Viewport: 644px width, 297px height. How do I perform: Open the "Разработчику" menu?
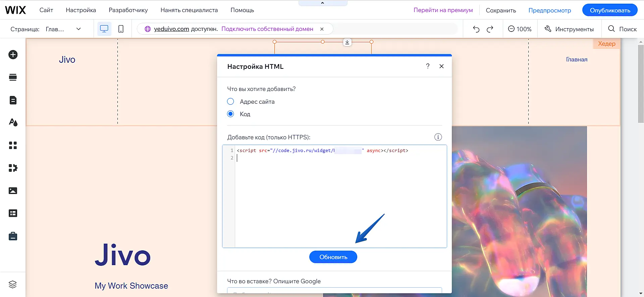[x=128, y=10]
